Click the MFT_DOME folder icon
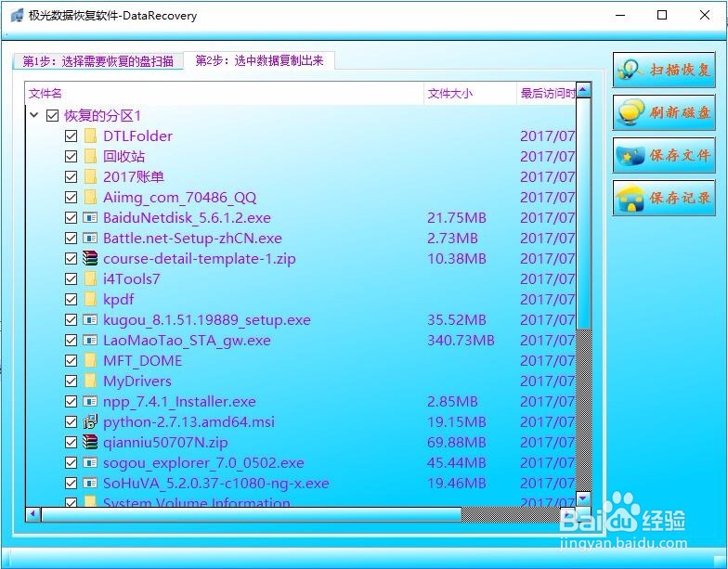Image resolution: width=728 pixels, height=569 pixels. coord(90,360)
